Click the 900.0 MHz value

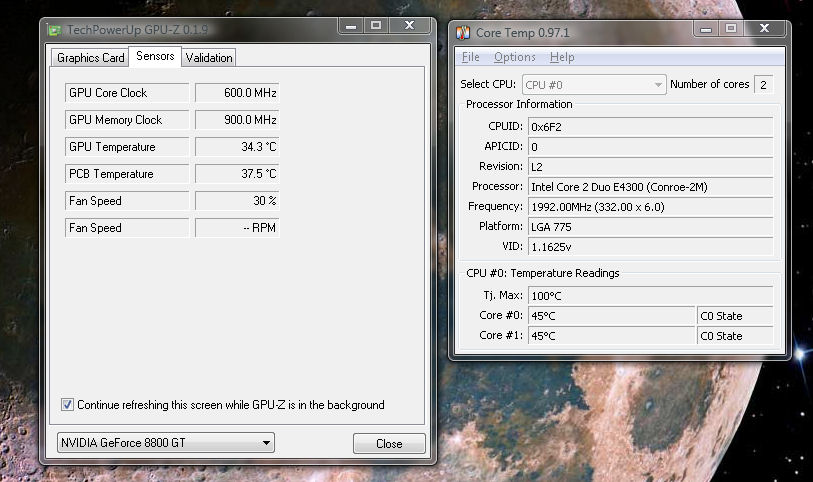tap(237, 120)
